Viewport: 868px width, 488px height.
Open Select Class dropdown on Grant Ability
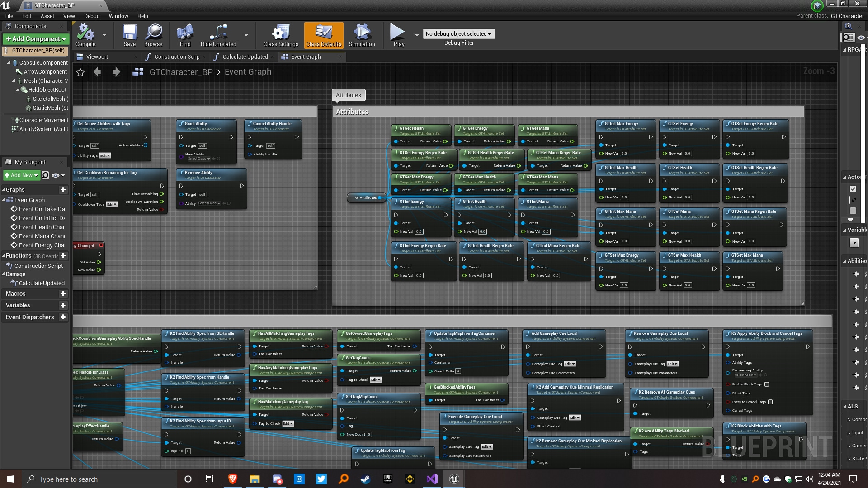[199, 159]
